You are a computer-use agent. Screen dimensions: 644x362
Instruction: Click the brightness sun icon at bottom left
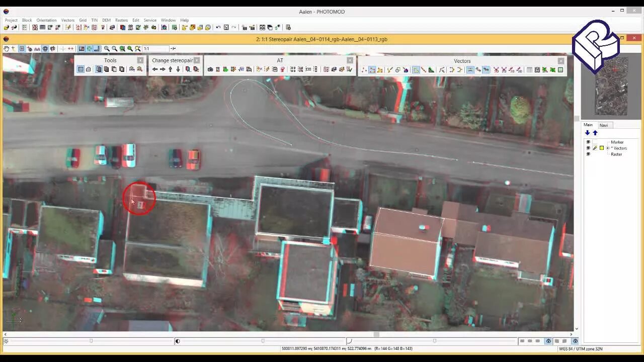6,341
